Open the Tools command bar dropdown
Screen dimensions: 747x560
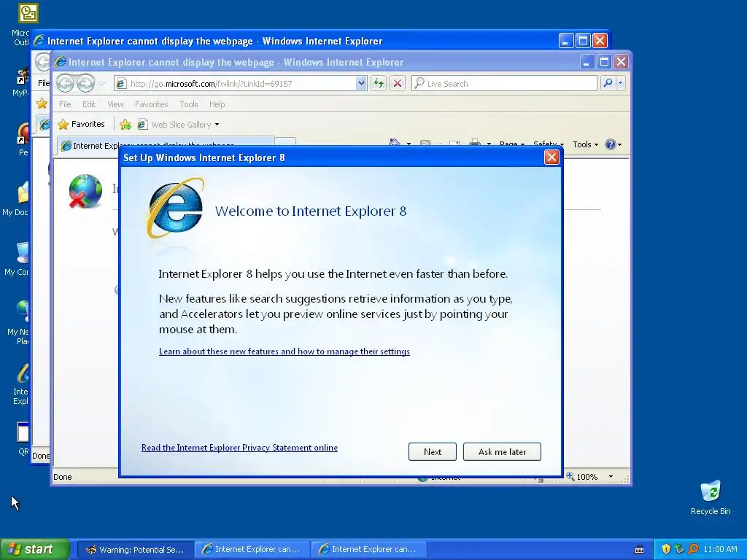pyautogui.click(x=585, y=144)
